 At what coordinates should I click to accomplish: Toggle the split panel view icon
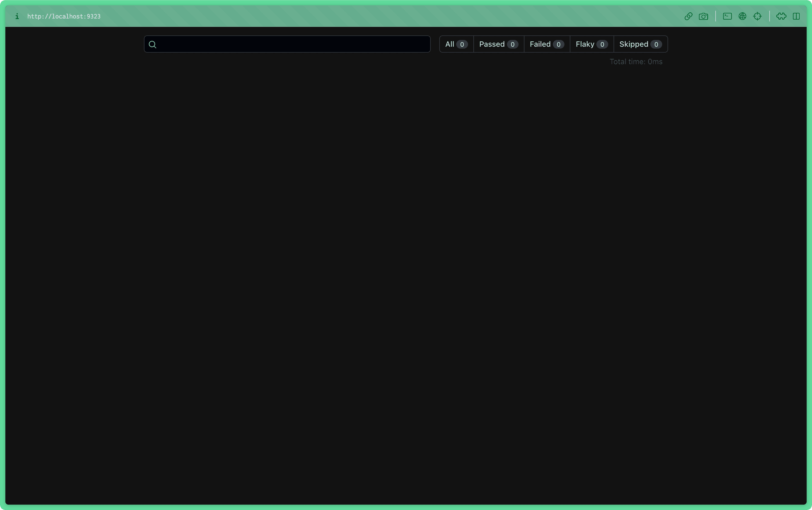point(797,16)
